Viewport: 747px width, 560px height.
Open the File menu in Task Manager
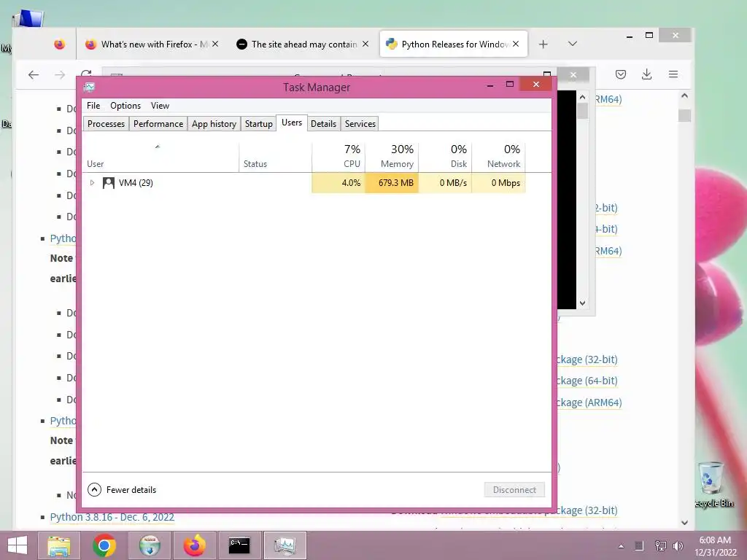coord(93,106)
